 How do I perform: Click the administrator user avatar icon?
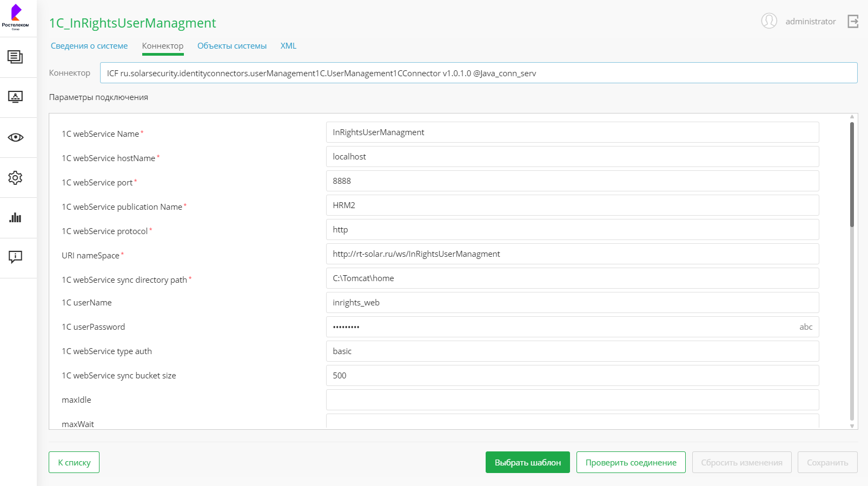point(768,21)
